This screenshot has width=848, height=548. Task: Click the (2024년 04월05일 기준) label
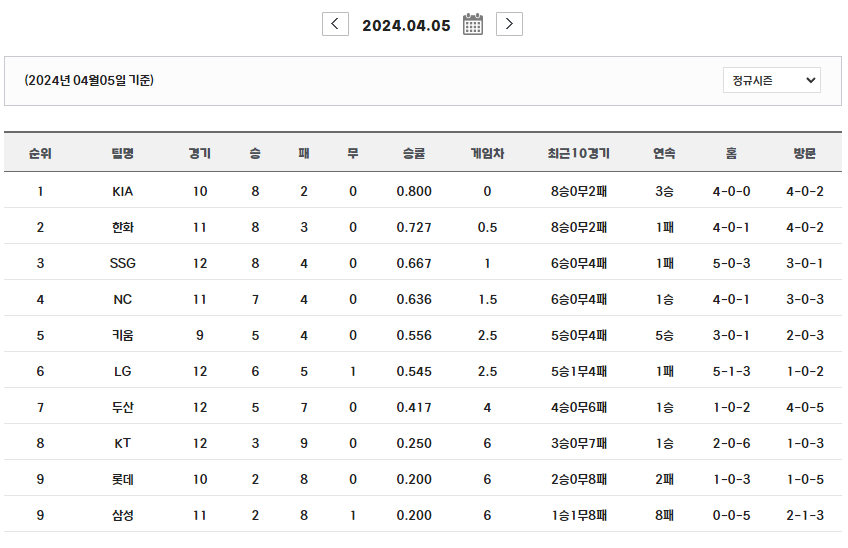(89, 81)
